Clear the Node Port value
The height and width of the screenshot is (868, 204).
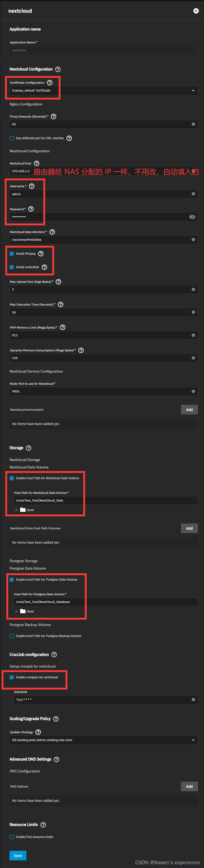(x=193, y=392)
